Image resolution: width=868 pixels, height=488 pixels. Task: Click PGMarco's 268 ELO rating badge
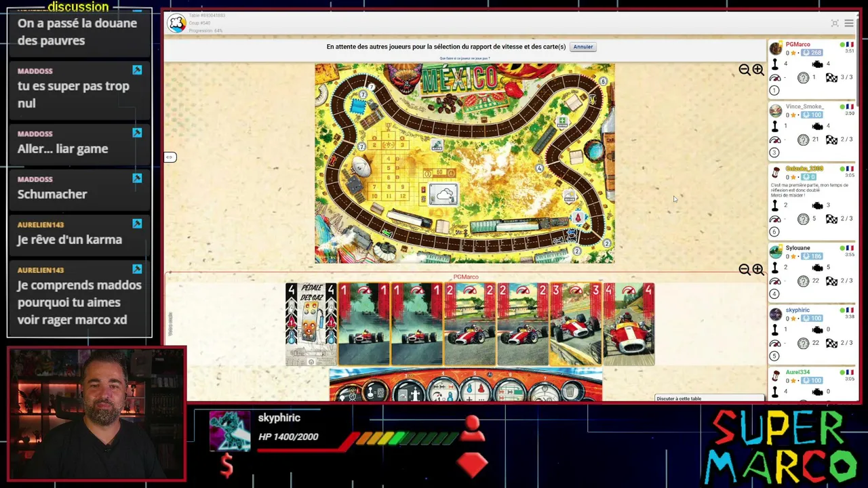click(812, 53)
